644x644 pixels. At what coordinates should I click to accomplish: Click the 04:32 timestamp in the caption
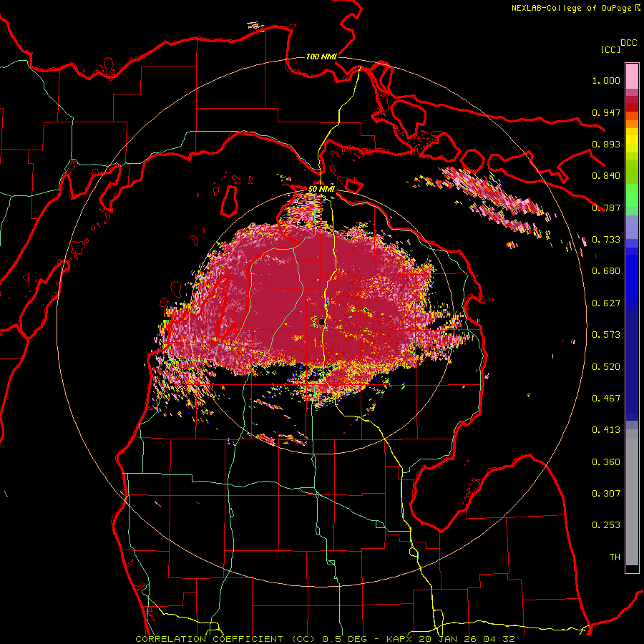pos(500,639)
